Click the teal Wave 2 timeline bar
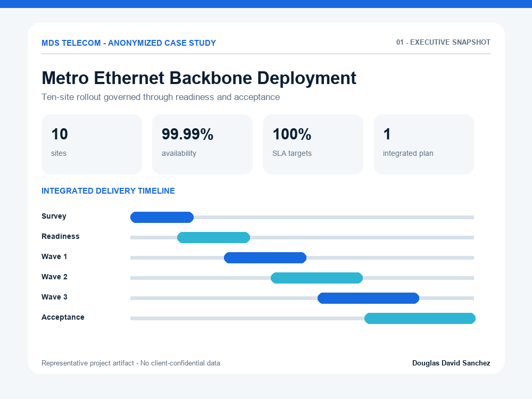The height and width of the screenshot is (399, 532). tap(317, 278)
